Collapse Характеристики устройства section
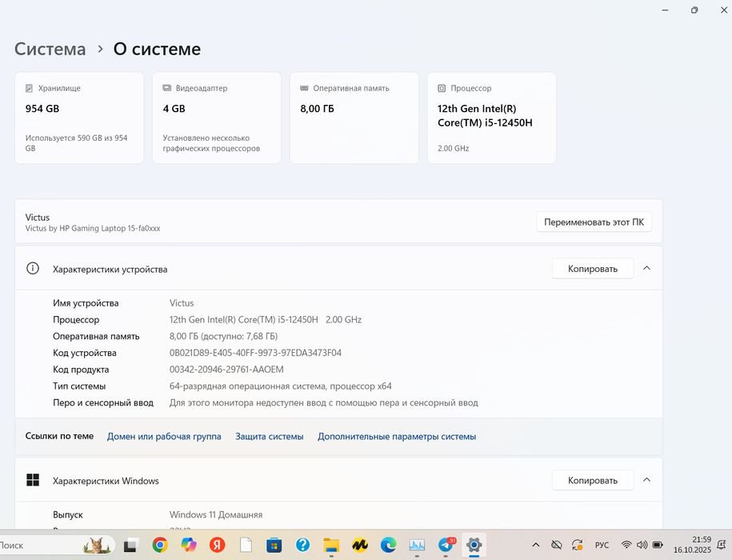This screenshot has width=732, height=560. [646, 268]
